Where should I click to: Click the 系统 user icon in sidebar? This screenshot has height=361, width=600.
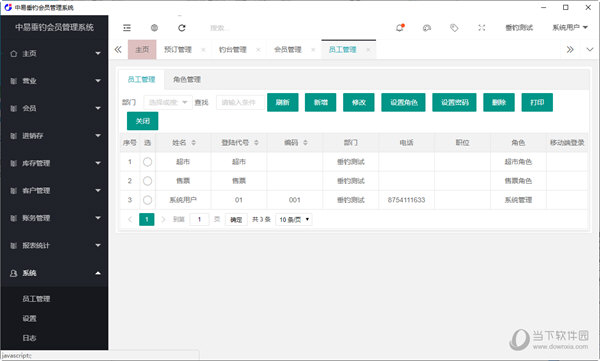(14, 273)
